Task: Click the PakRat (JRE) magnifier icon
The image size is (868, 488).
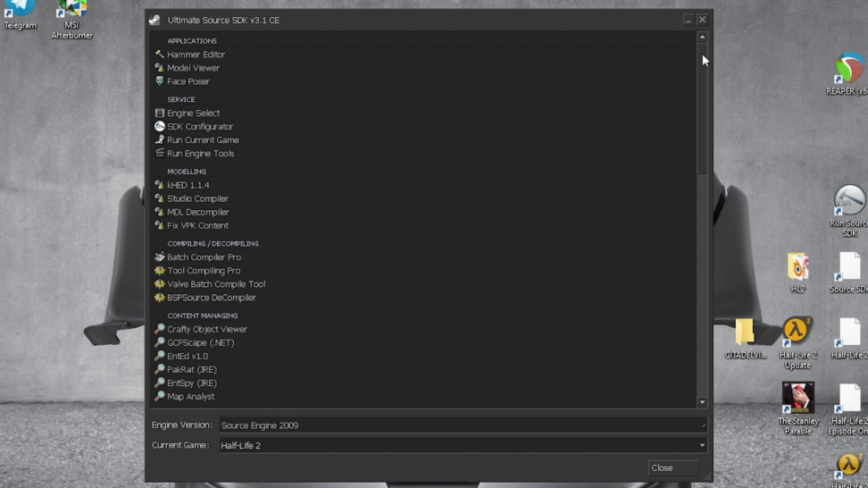Action: (160, 369)
